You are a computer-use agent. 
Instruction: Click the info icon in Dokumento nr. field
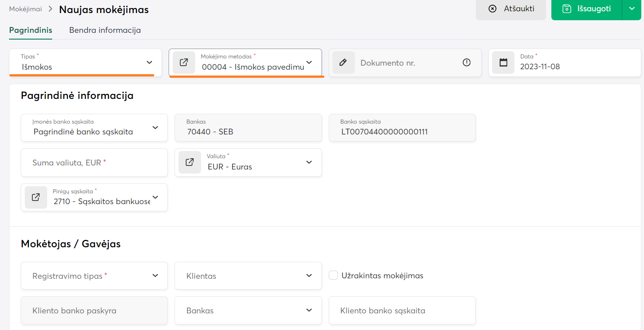466,62
